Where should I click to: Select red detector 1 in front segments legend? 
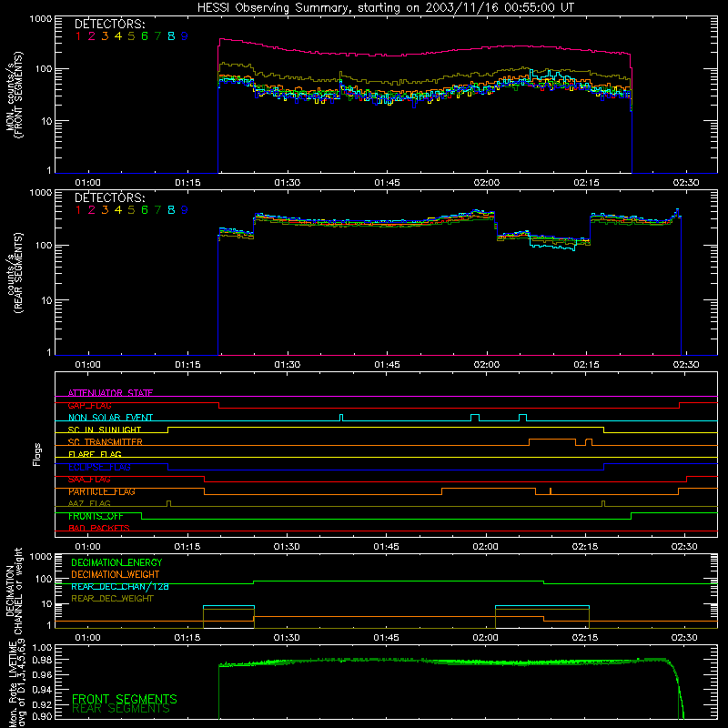(78, 36)
